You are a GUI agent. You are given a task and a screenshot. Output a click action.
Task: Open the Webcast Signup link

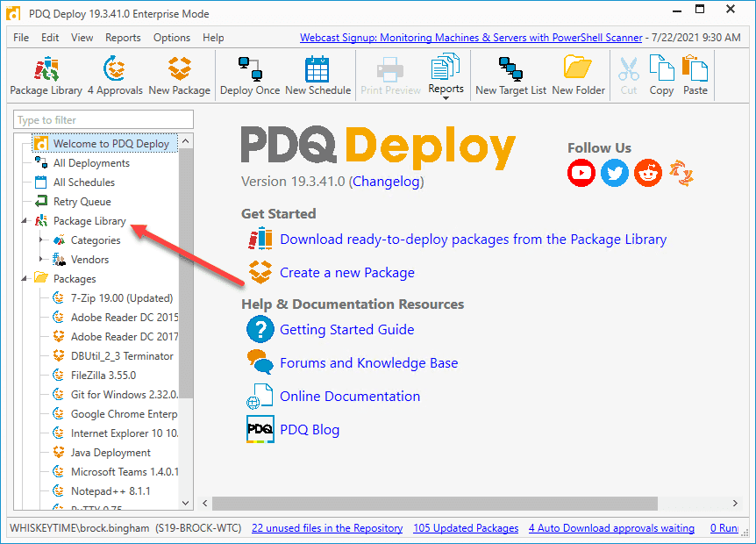[x=471, y=38]
